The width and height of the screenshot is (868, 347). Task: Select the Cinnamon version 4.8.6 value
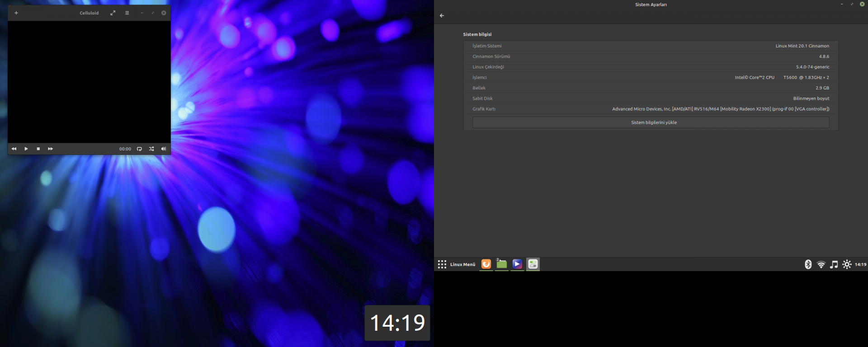coord(824,56)
